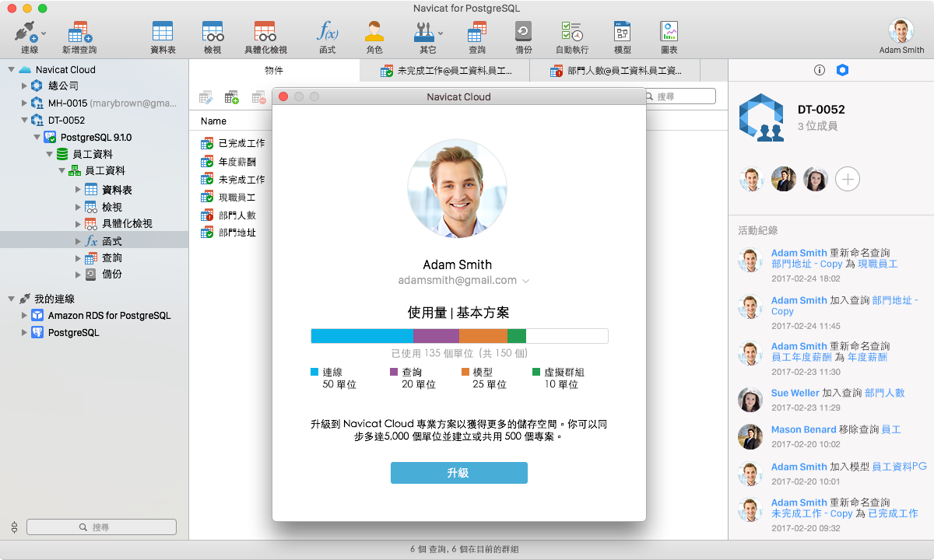Image resolution: width=934 pixels, height=560 pixels.
Task: Open the 現職員工 link in activity log
Action: (877, 264)
